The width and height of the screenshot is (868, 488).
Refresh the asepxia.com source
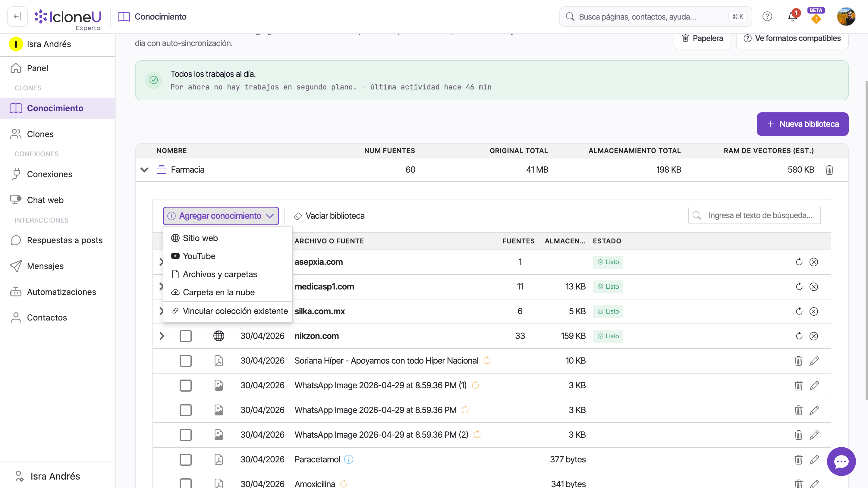click(799, 262)
